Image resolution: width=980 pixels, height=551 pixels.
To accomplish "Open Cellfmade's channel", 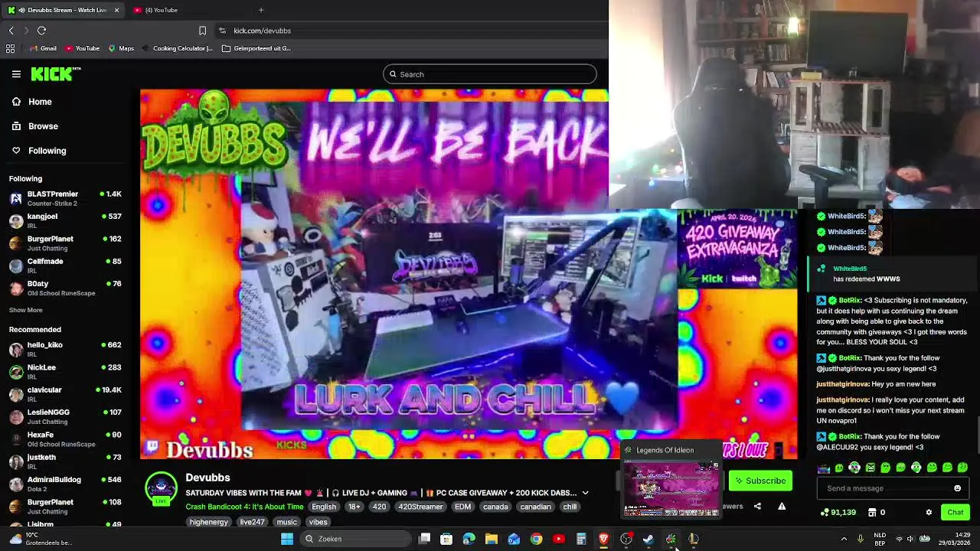I will (x=66, y=266).
